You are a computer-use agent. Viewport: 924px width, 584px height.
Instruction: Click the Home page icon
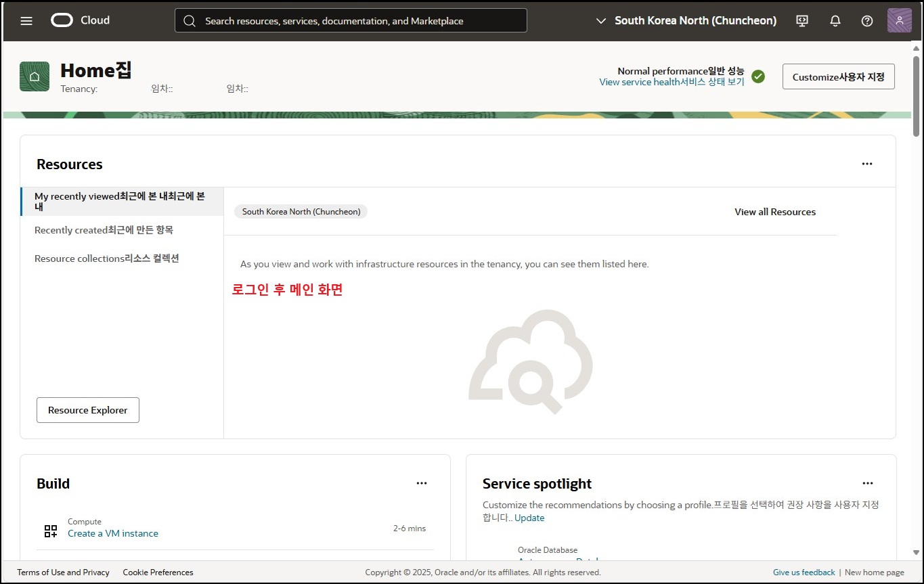point(35,76)
